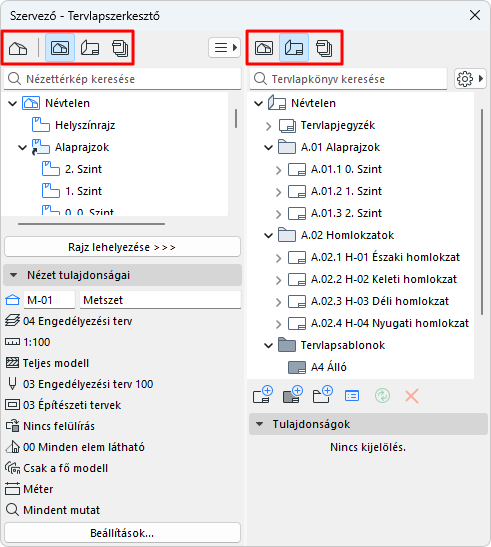This screenshot has width=491, height=547.
Task: Click the M-01 ID field
Action: pos(49,300)
